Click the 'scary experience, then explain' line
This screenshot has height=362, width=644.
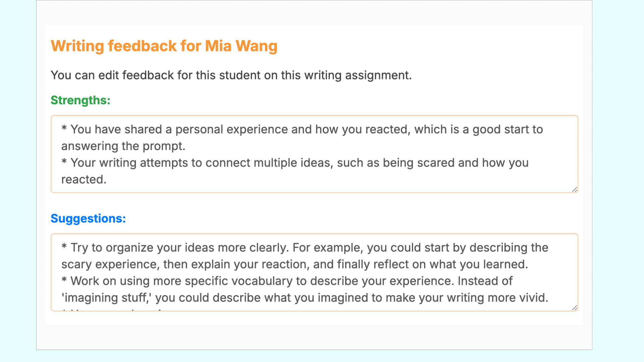point(294,264)
